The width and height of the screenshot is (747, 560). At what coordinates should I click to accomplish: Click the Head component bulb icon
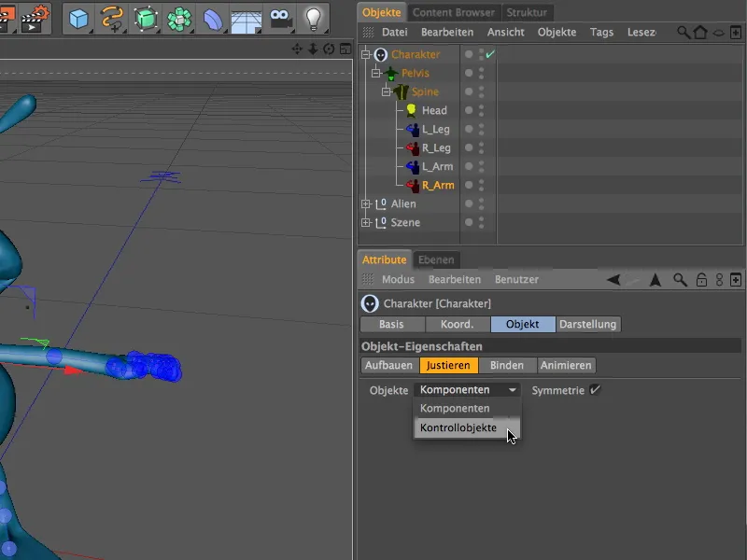point(411,110)
